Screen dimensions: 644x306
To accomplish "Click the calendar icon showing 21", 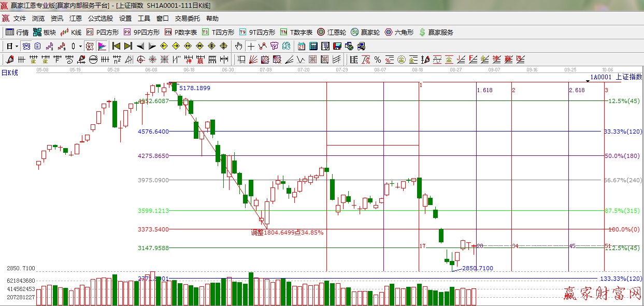I will (301, 46).
